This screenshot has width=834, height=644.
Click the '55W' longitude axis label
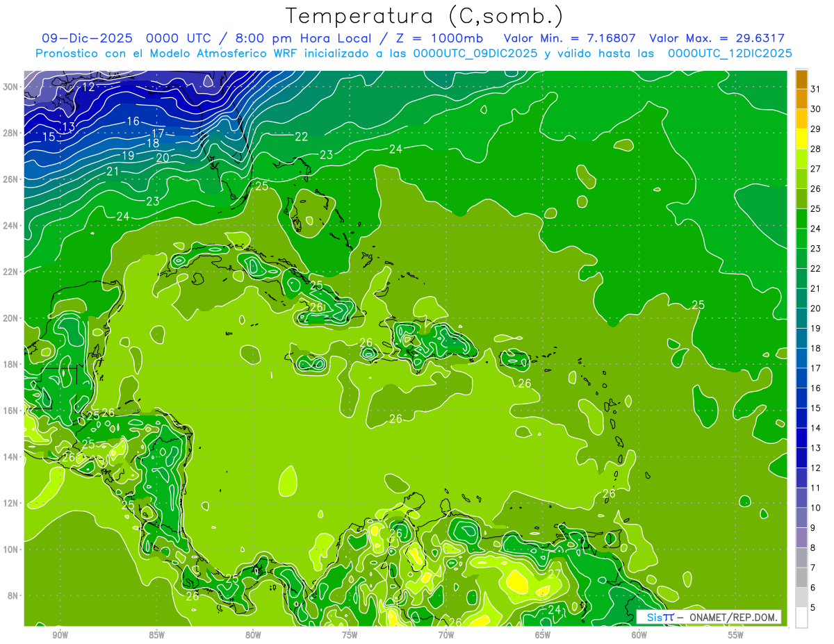coord(736,635)
